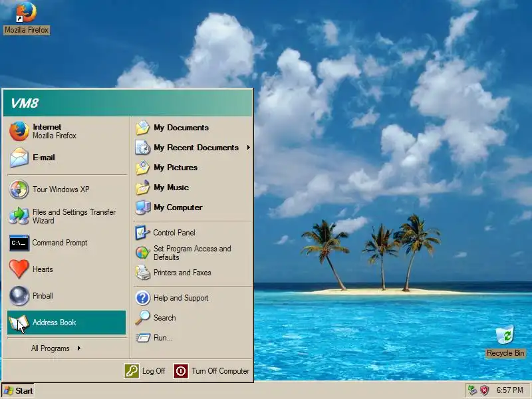The height and width of the screenshot is (399, 532).
Task: Select the E-mail menu label
Action: pos(44,158)
